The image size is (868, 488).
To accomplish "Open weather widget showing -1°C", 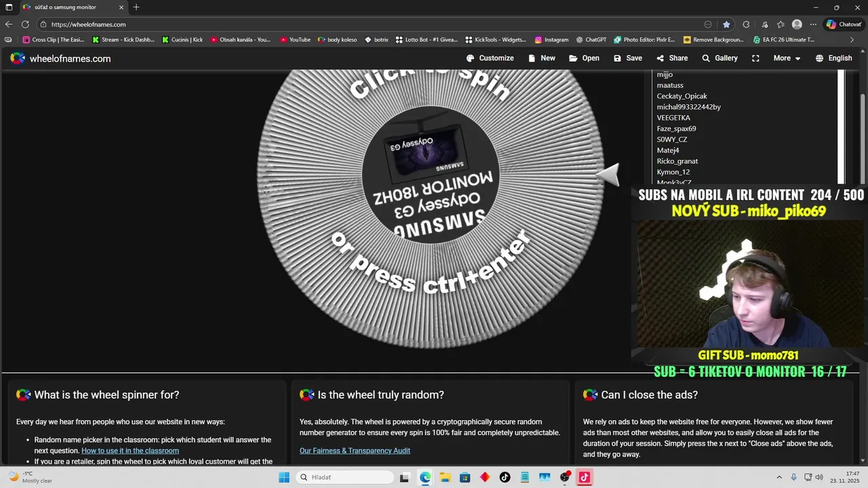I will point(28,477).
